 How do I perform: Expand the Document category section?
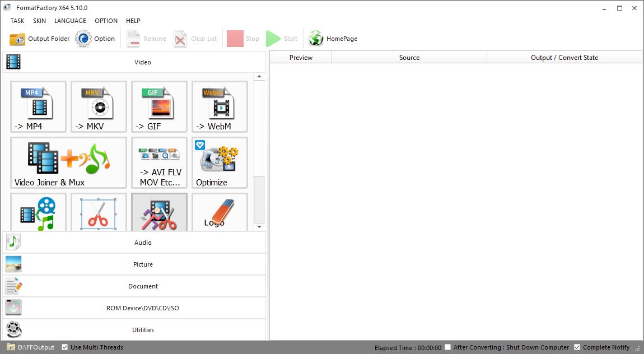[134, 286]
